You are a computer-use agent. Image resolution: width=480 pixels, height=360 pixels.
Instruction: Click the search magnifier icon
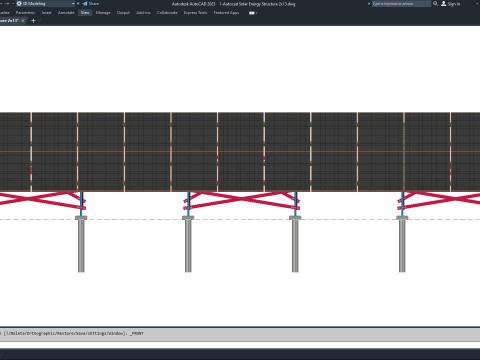click(x=435, y=4)
